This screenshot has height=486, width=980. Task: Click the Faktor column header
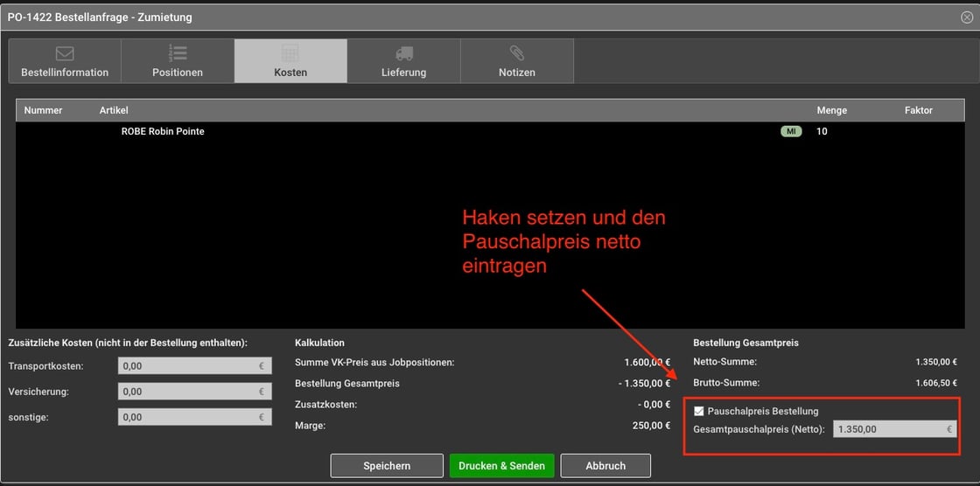(x=918, y=110)
